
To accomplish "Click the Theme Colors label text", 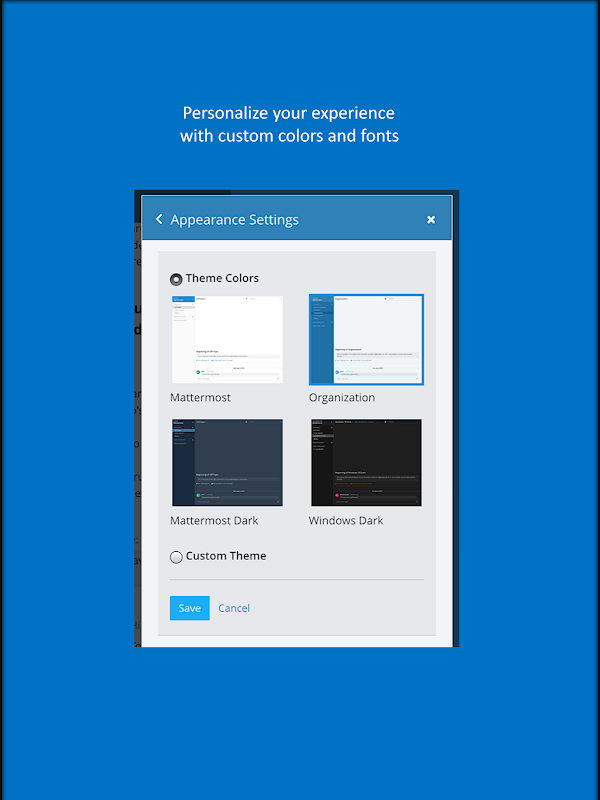I will [x=222, y=278].
